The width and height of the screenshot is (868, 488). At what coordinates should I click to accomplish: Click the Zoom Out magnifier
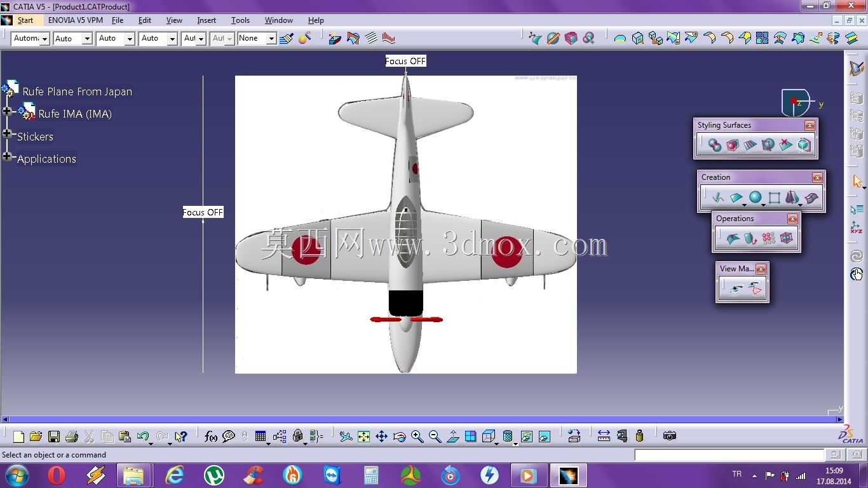coord(435,436)
